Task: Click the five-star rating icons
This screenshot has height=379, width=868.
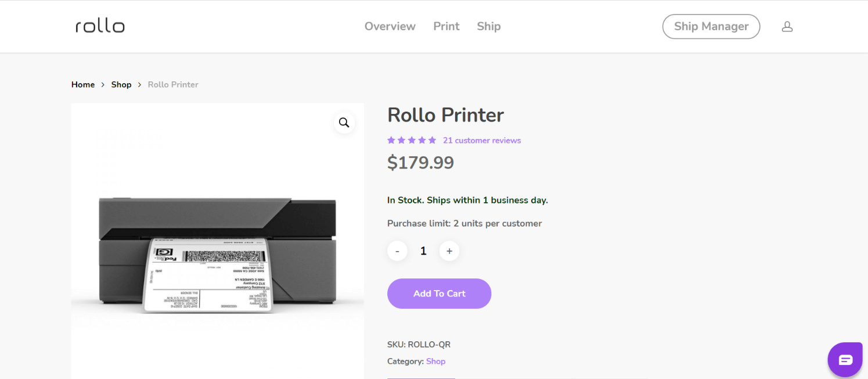Action: (412, 140)
